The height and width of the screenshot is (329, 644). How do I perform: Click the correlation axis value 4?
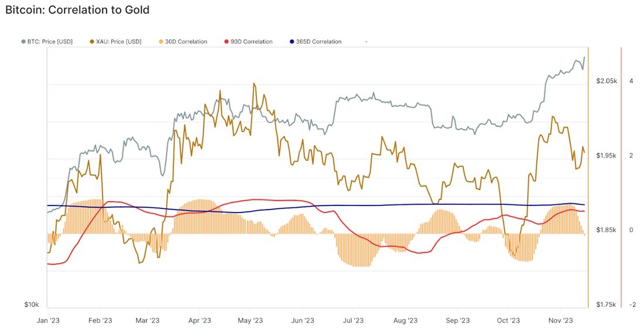pyautogui.click(x=631, y=81)
